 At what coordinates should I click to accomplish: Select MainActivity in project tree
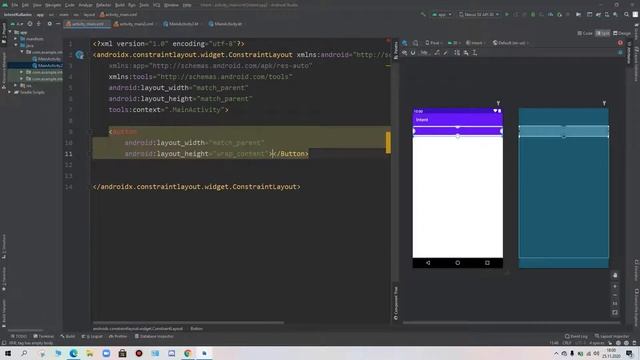(x=47, y=59)
